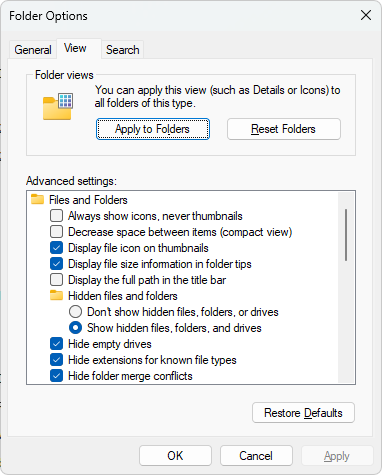382x475 pixels.
Task: Open the Search tab
Action: (x=122, y=50)
